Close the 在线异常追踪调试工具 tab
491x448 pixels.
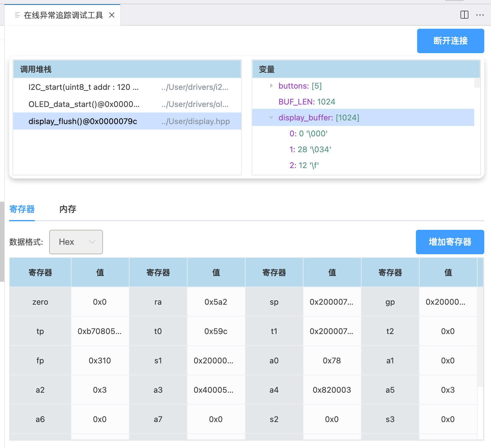point(112,15)
